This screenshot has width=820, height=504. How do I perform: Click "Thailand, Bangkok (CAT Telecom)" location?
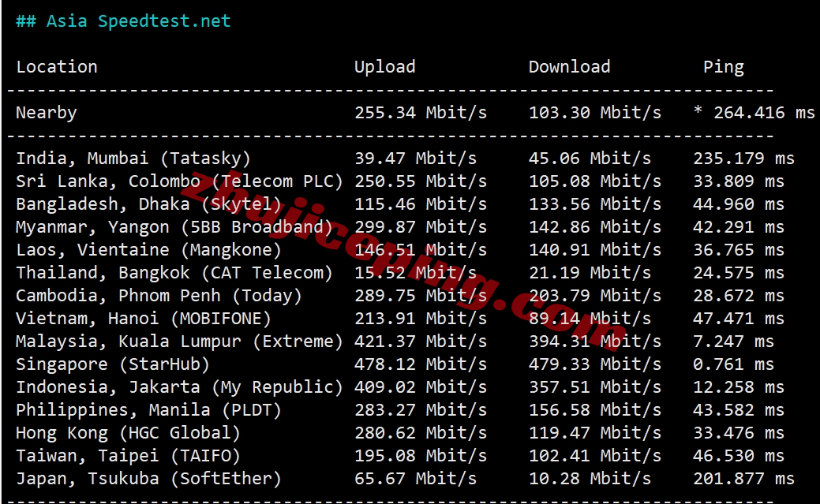point(174,273)
